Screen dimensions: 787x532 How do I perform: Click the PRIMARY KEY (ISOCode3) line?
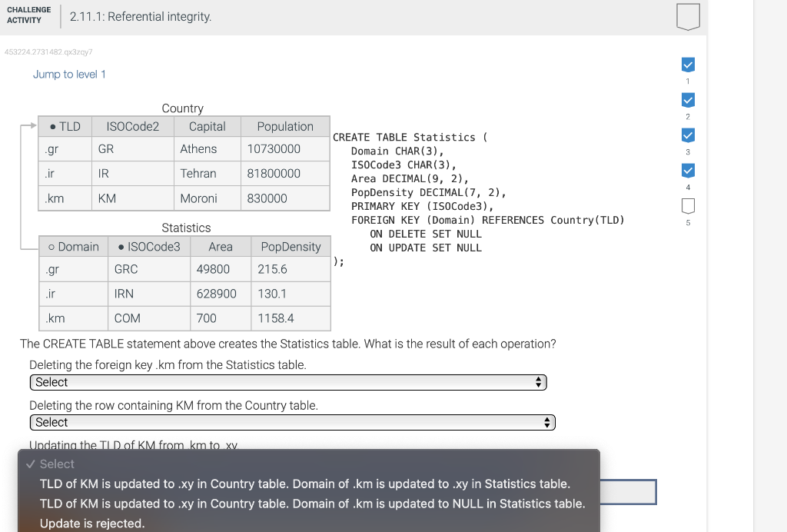click(422, 206)
